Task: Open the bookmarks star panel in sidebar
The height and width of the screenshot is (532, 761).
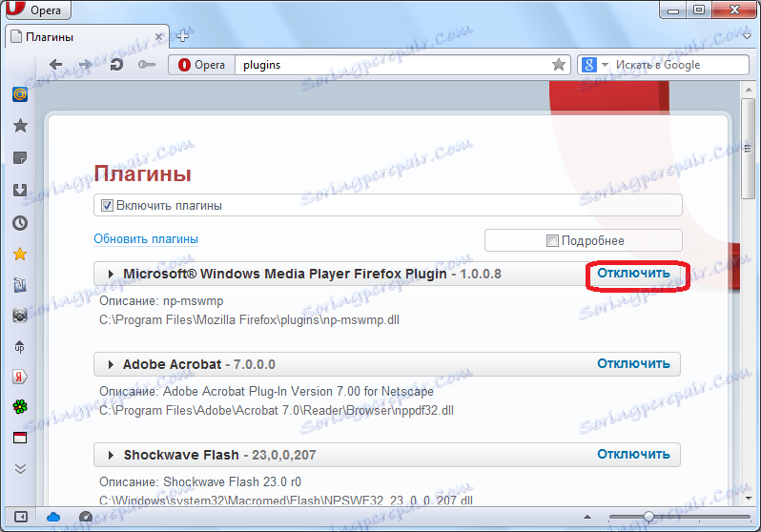Action: [x=20, y=126]
